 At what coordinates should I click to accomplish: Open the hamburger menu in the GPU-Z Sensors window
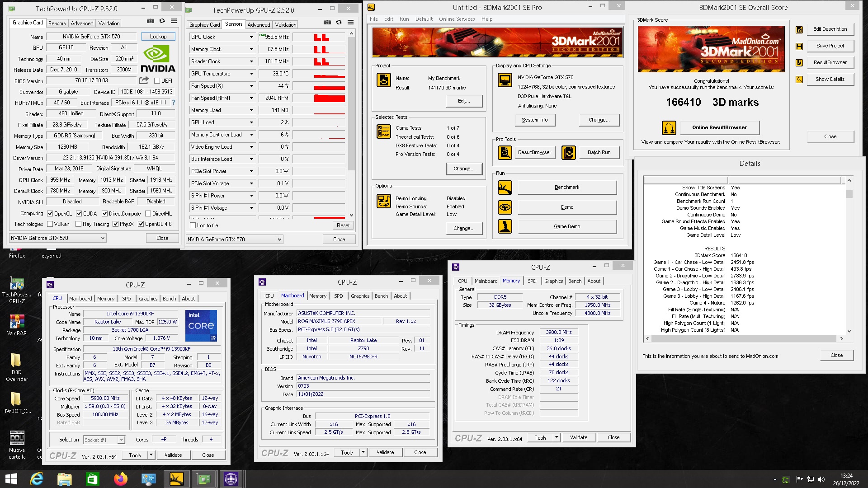click(x=350, y=22)
